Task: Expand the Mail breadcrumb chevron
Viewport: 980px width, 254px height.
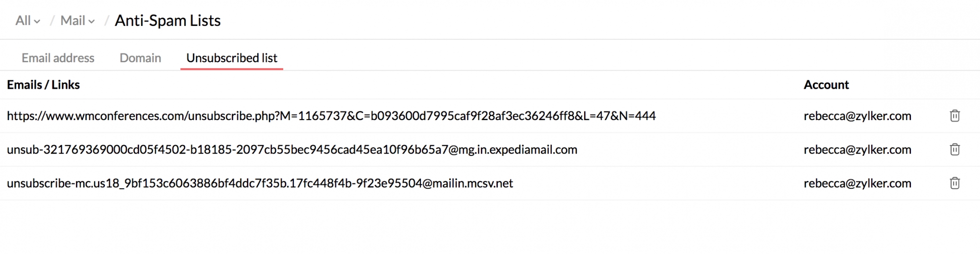Action: [91, 22]
